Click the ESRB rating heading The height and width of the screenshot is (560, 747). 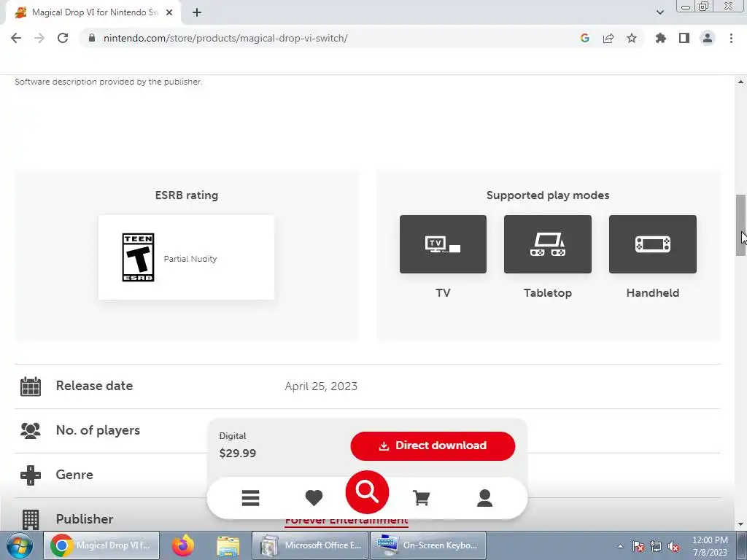pos(187,195)
